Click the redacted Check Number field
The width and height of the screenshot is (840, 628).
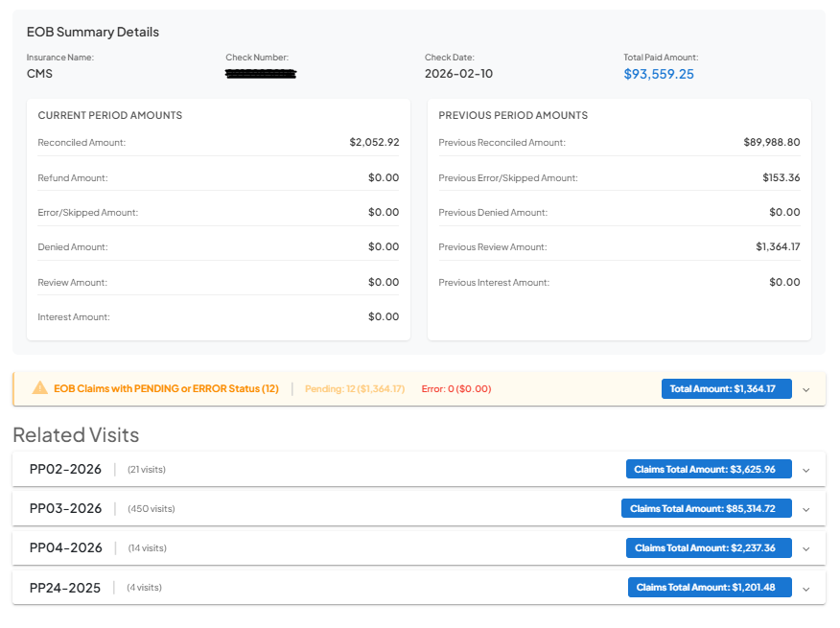coord(261,71)
